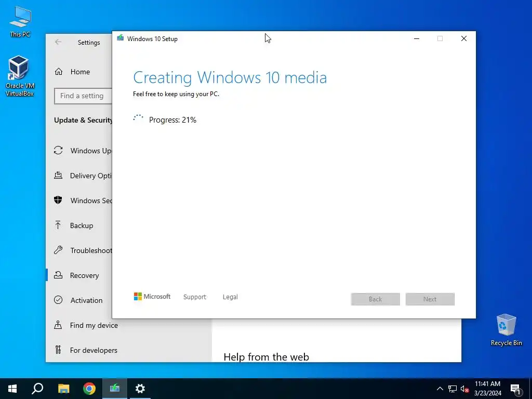Open taskbar Search magnifier
This screenshot has height=399, width=532.
pos(37,389)
